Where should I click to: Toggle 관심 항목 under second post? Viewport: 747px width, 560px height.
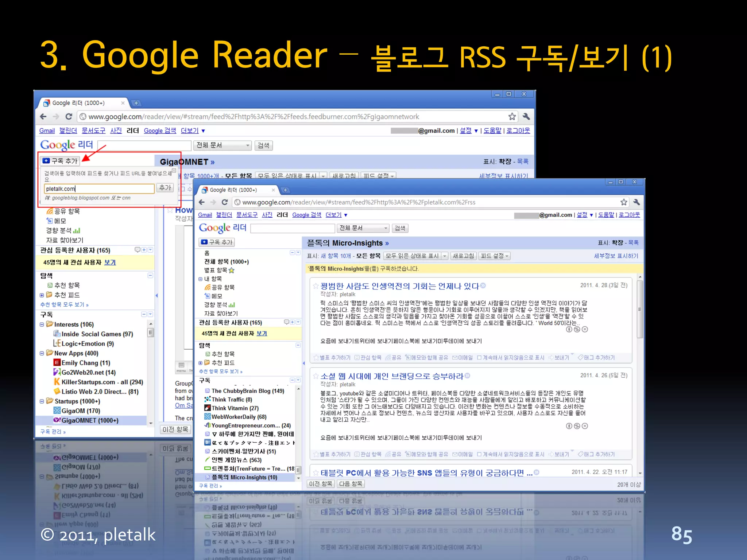pos(368,454)
